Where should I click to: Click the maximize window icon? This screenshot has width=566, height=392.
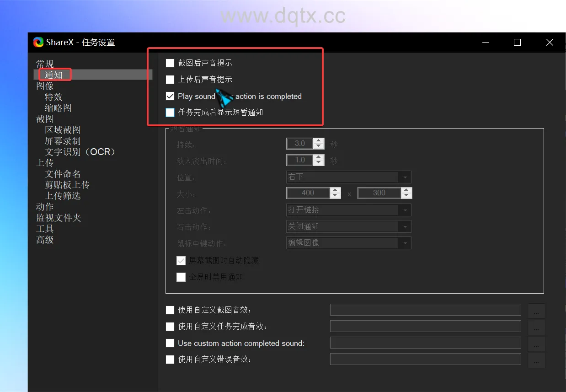[517, 43]
